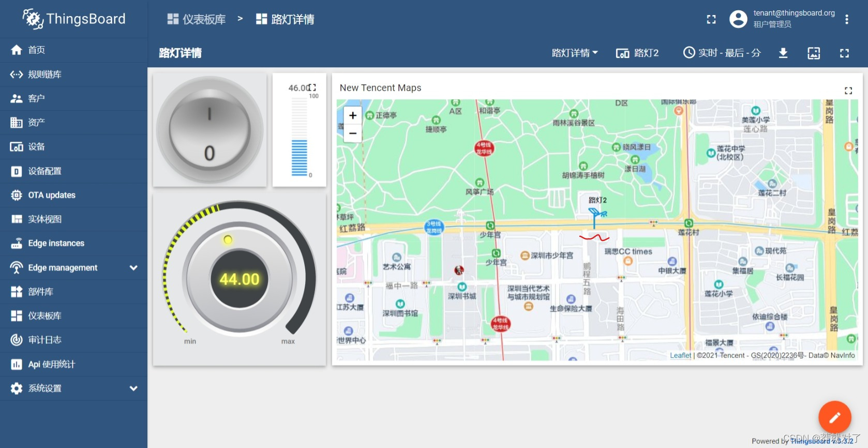Go to 规则链库 in sidebar
Viewport: 868px width, 448px height.
44,74
